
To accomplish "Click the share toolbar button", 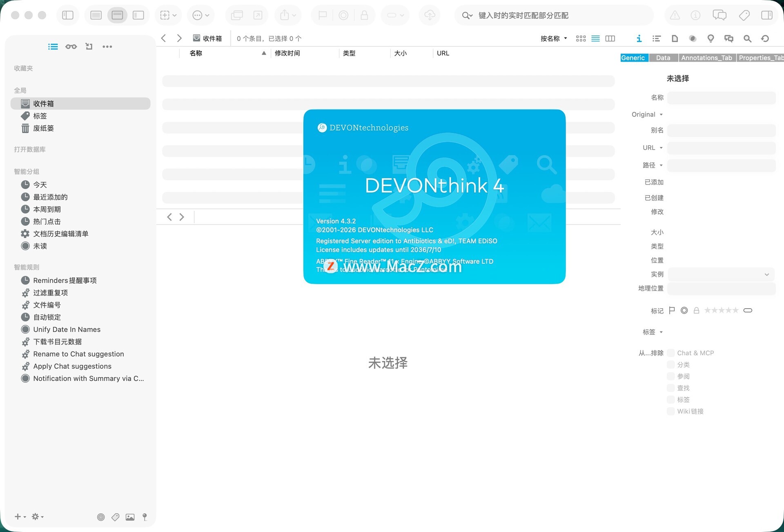I will (x=288, y=16).
